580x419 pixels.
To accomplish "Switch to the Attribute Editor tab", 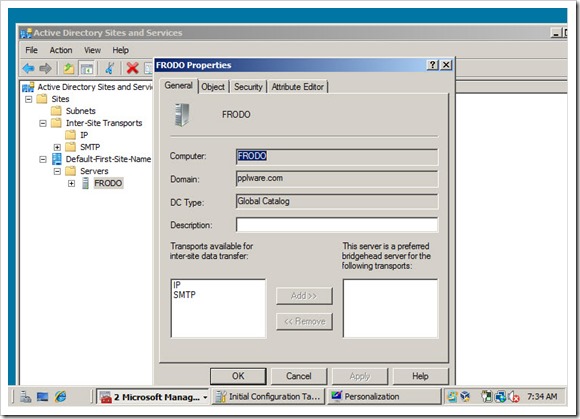I will [298, 87].
